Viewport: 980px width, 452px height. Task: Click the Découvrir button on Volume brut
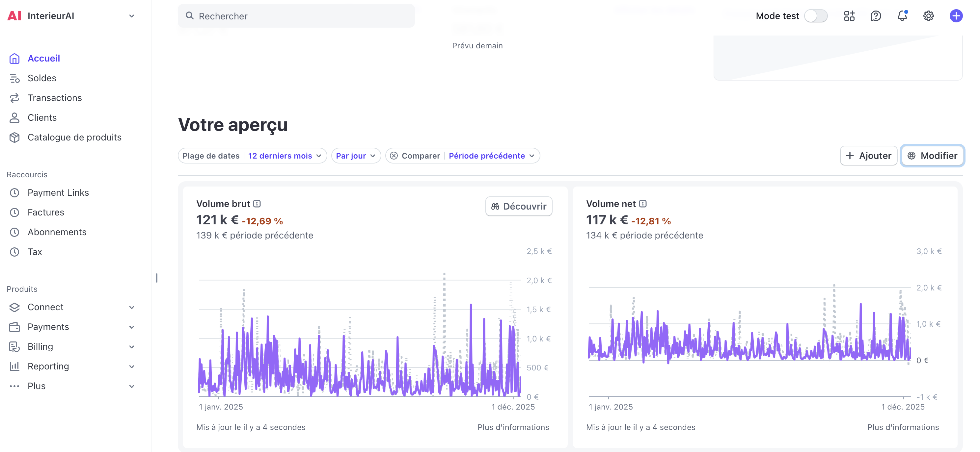click(x=519, y=206)
